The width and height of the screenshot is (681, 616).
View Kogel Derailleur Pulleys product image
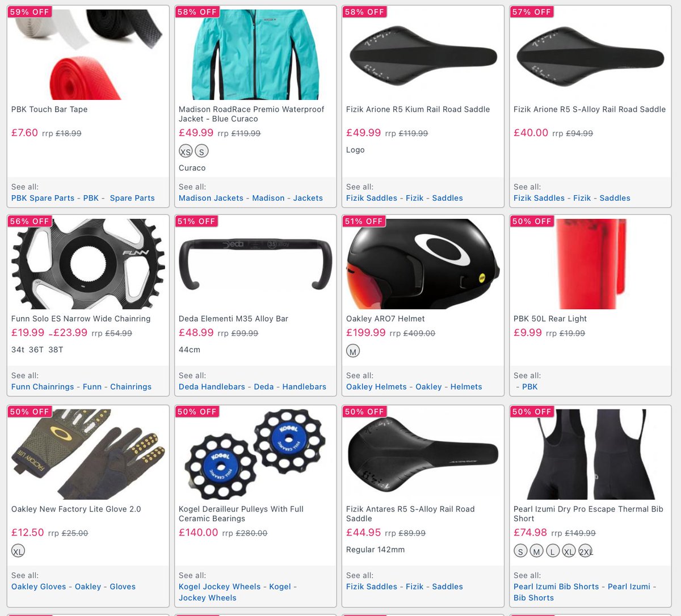tap(255, 454)
